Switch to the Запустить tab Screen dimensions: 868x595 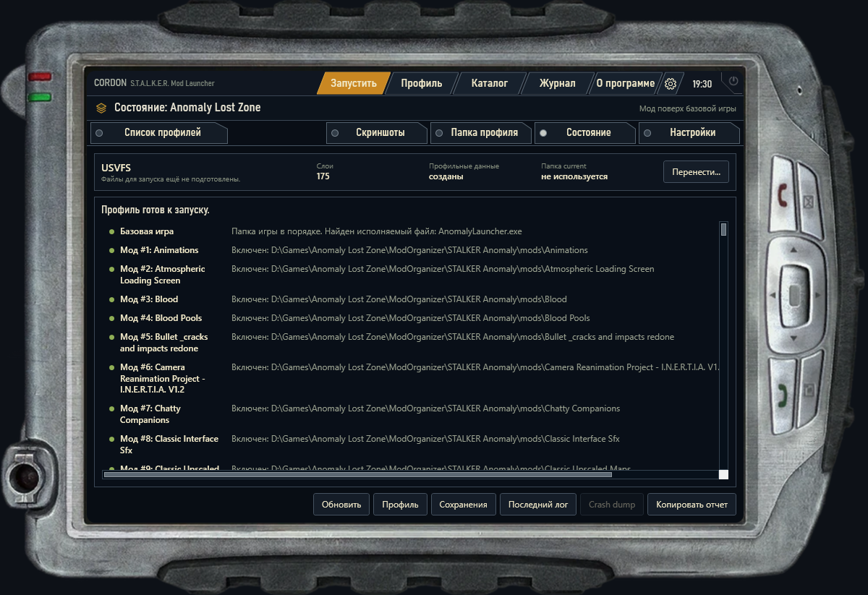click(354, 83)
